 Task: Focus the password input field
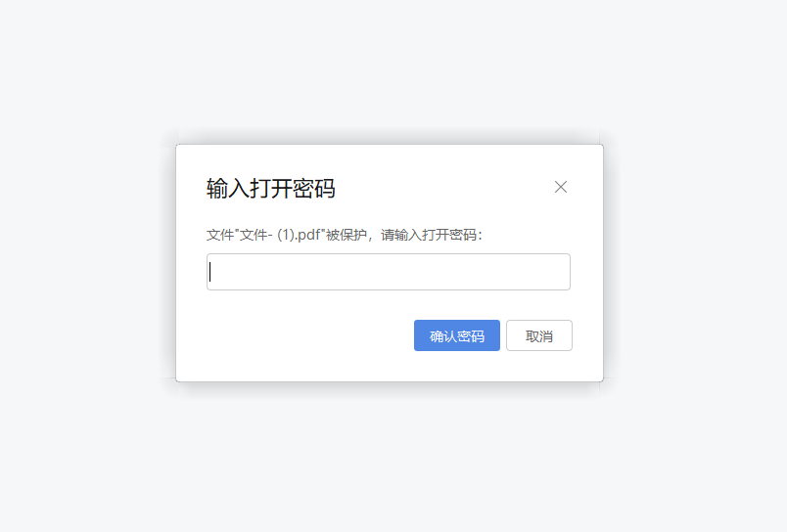point(389,272)
